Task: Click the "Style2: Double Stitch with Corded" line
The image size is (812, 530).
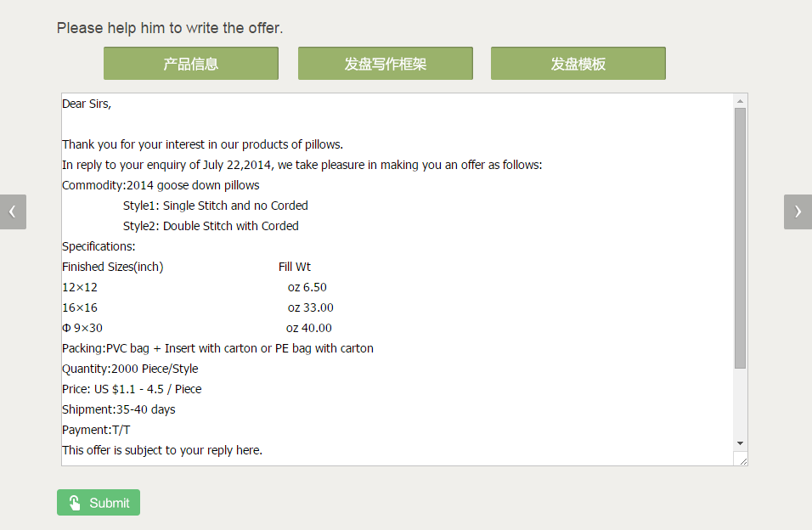Action: [x=211, y=226]
